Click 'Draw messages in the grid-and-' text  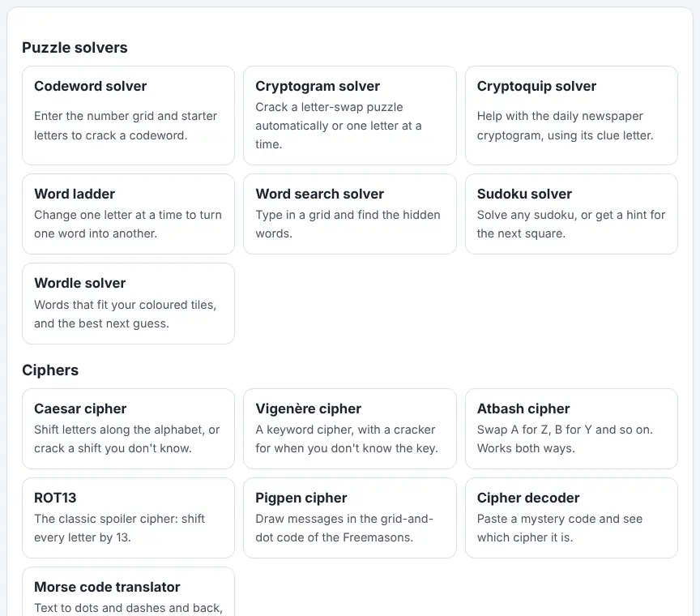point(344,519)
